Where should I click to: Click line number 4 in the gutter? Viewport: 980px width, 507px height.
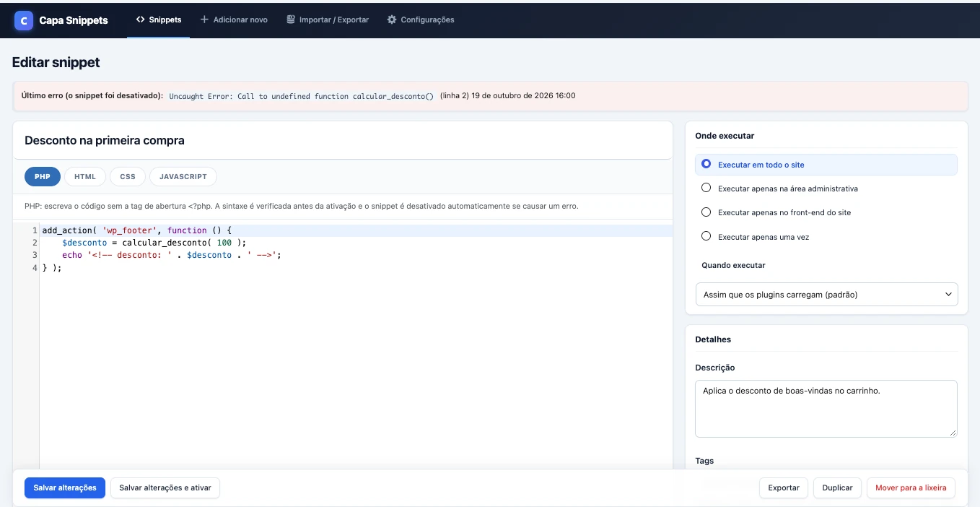[x=35, y=268]
